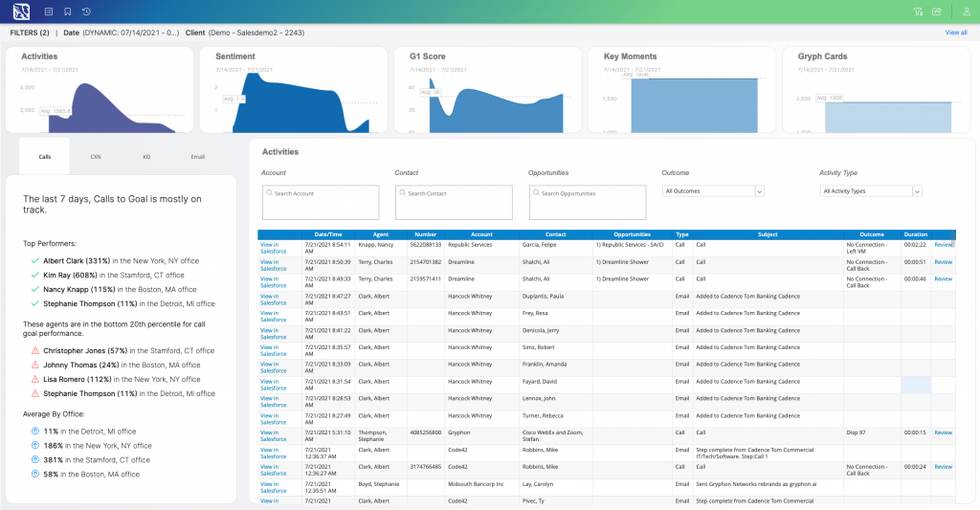Click the checkmark icon beside Albert Clark

[35, 260]
